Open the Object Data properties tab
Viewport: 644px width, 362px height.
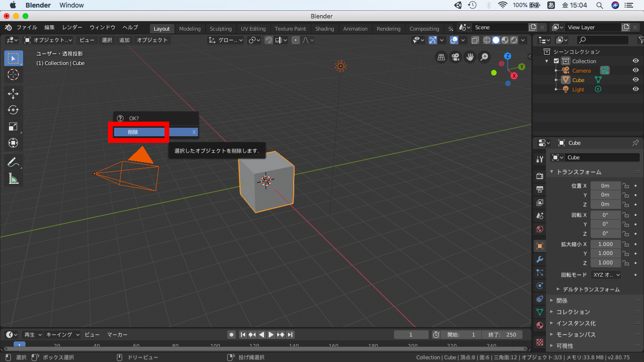pos(540,312)
